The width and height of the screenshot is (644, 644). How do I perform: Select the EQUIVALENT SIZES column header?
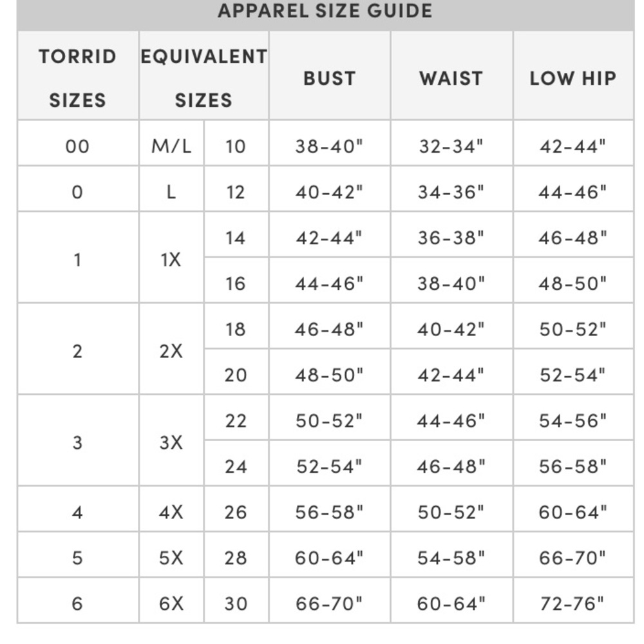pos(204,75)
